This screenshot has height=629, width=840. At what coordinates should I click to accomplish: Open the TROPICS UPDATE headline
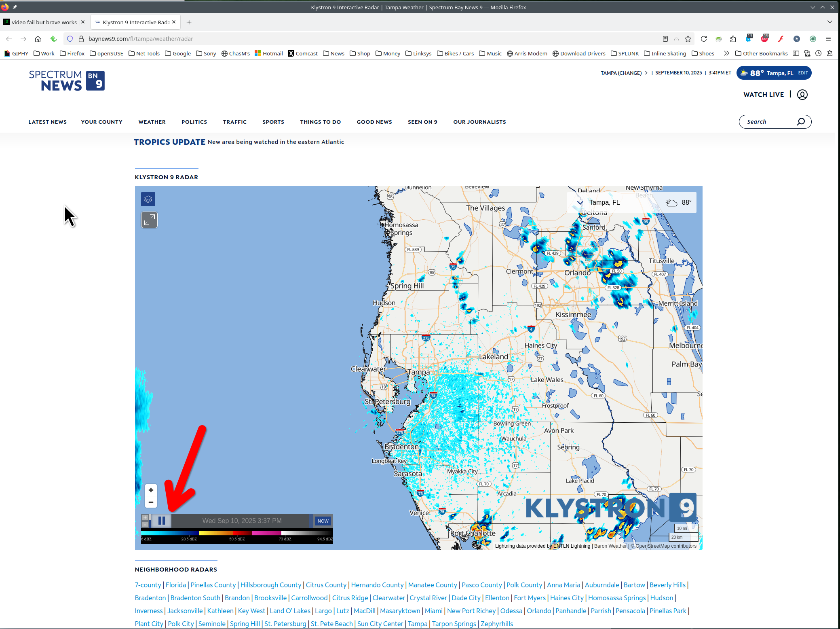pos(239,142)
